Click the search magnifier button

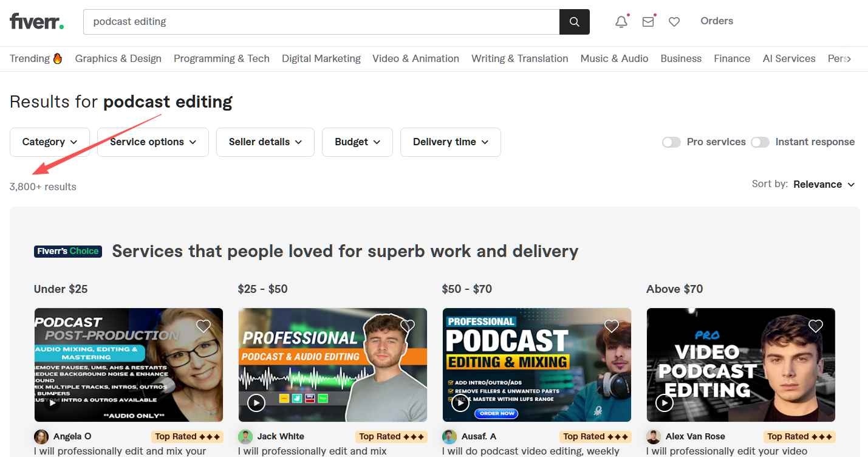(x=574, y=22)
